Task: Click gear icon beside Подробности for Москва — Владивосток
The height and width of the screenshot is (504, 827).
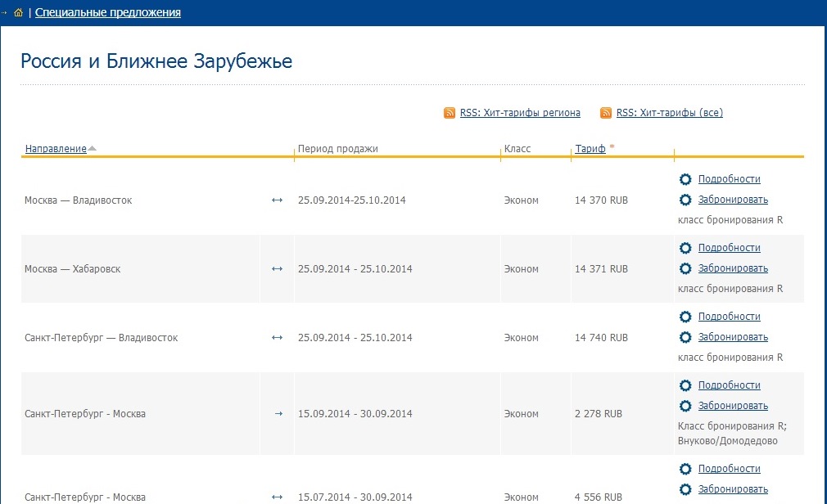Action: 685,179
